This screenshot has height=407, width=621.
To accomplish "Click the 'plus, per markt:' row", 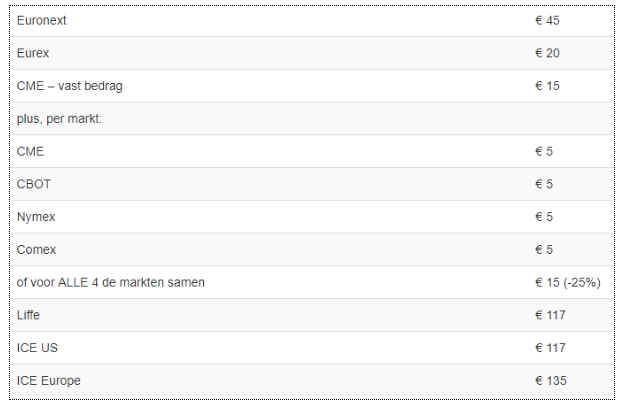I will (x=312, y=119).
